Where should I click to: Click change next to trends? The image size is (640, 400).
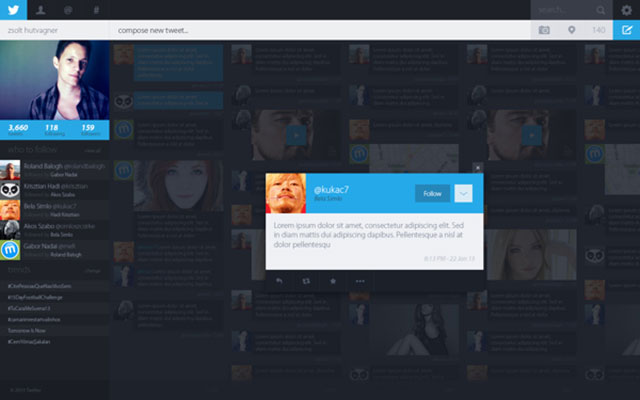coord(92,271)
